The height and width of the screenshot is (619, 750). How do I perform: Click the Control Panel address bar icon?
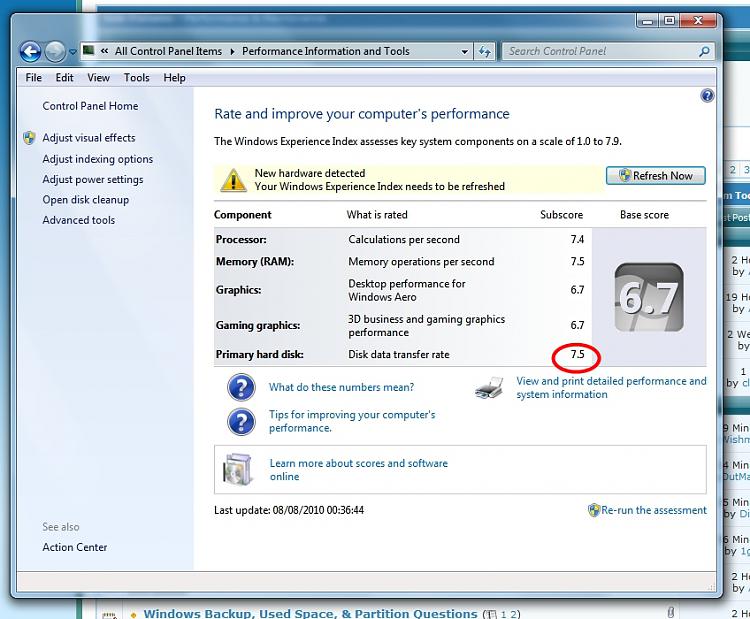click(x=88, y=50)
